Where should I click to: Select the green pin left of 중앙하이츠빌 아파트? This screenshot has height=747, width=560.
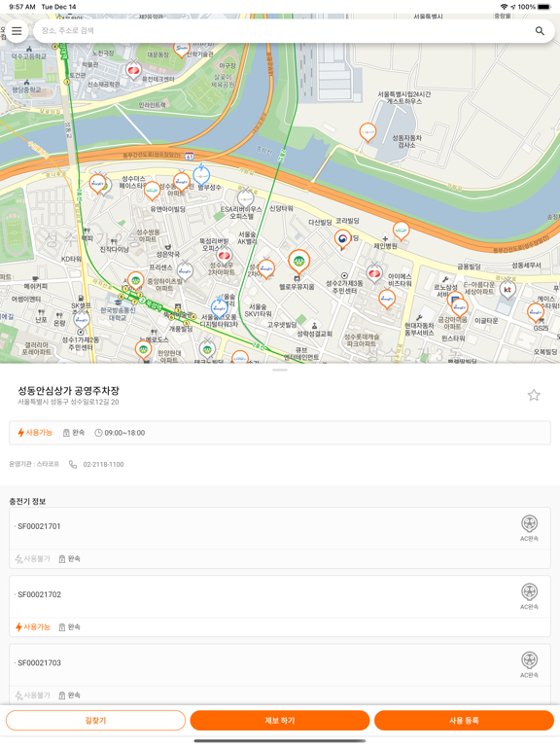tap(136, 281)
